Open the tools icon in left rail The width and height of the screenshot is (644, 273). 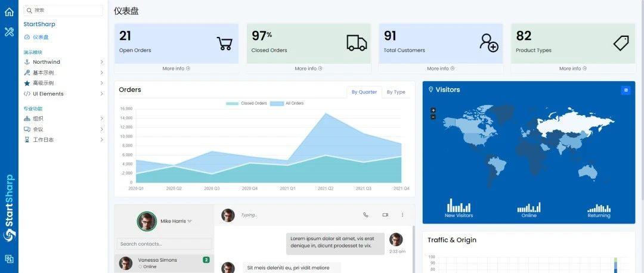tap(9, 32)
